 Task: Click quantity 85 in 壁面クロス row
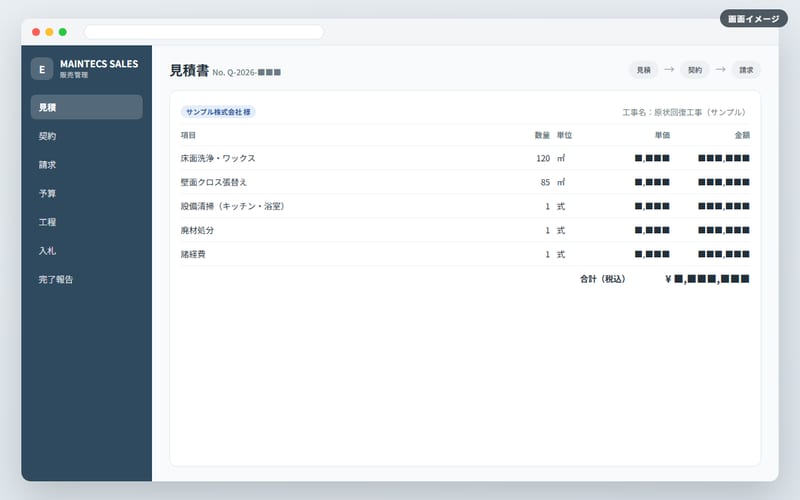[545, 182]
